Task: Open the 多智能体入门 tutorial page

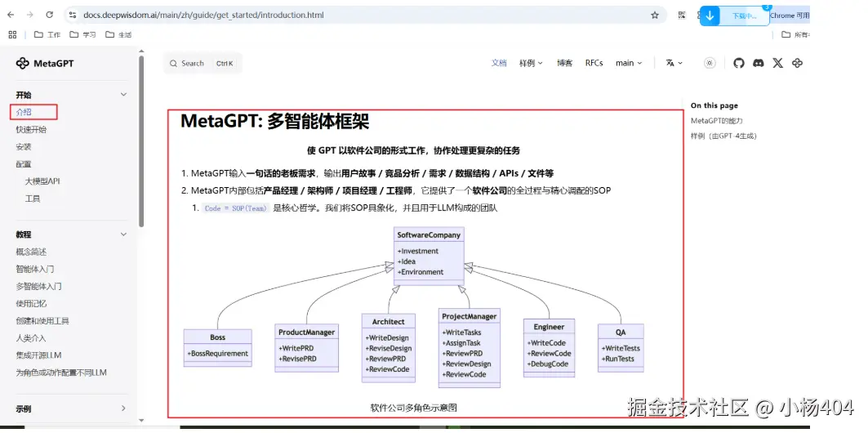Action: (38, 286)
